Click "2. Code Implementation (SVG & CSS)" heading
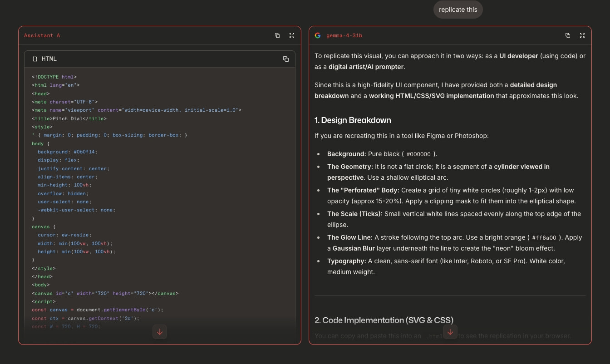610x364 pixels. coord(384,320)
